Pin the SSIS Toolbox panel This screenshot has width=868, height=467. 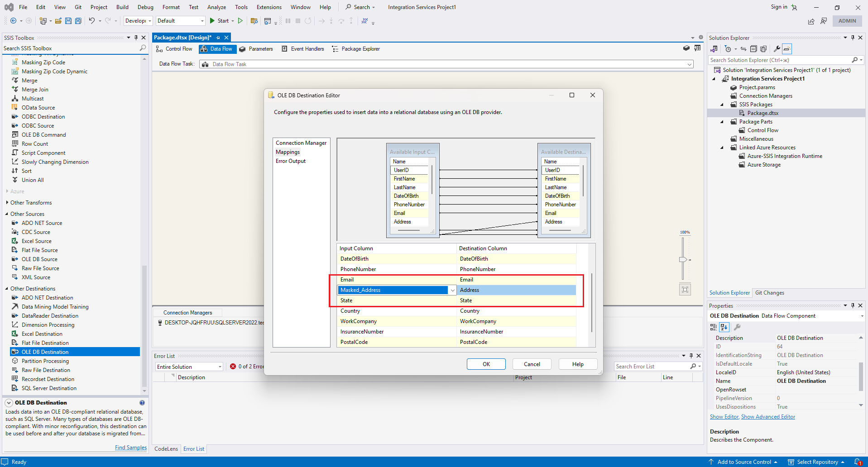point(136,38)
